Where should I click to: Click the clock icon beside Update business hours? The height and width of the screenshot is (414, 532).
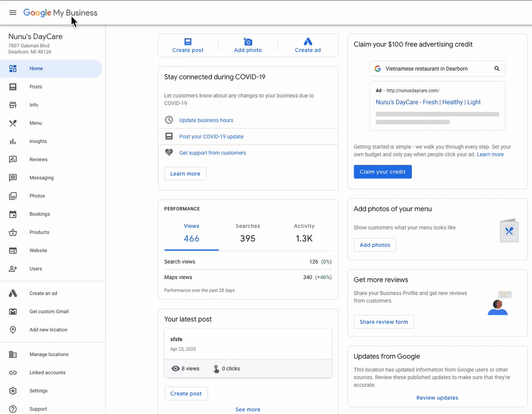click(x=169, y=120)
